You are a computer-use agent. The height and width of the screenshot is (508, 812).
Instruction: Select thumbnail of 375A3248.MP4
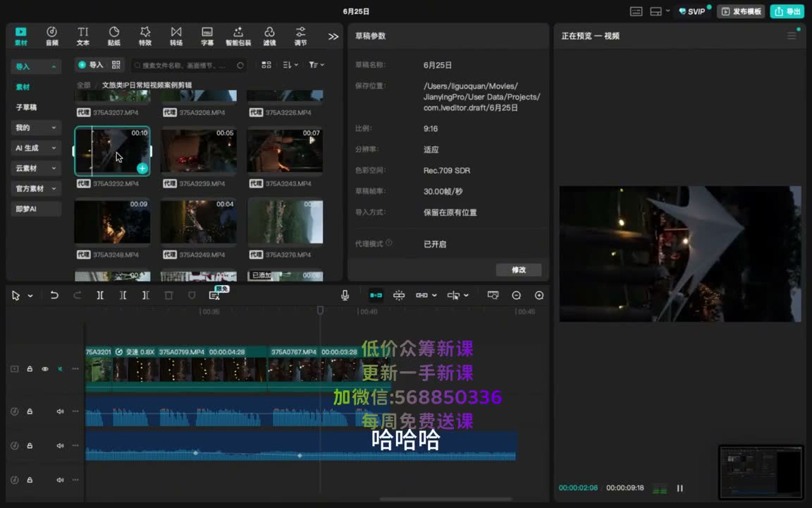(112, 222)
